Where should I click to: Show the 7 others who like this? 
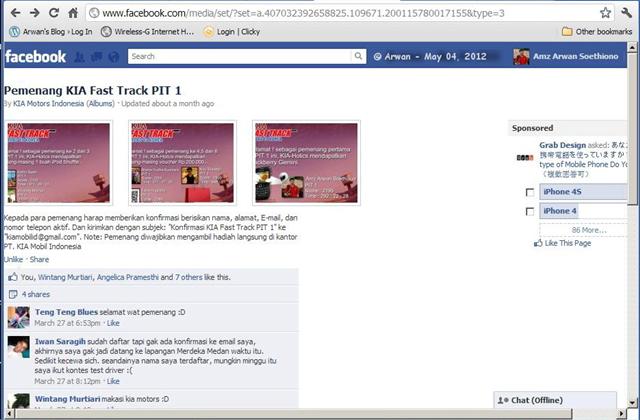click(x=189, y=277)
